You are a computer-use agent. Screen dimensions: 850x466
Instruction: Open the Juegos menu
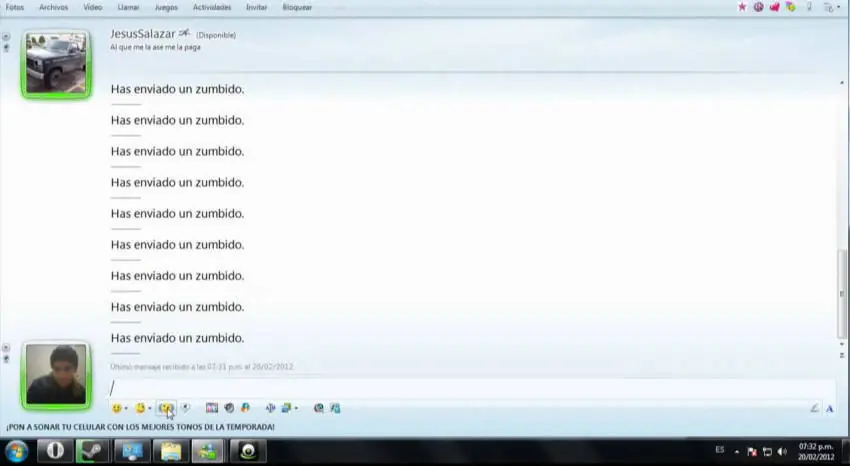pyautogui.click(x=166, y=8)
